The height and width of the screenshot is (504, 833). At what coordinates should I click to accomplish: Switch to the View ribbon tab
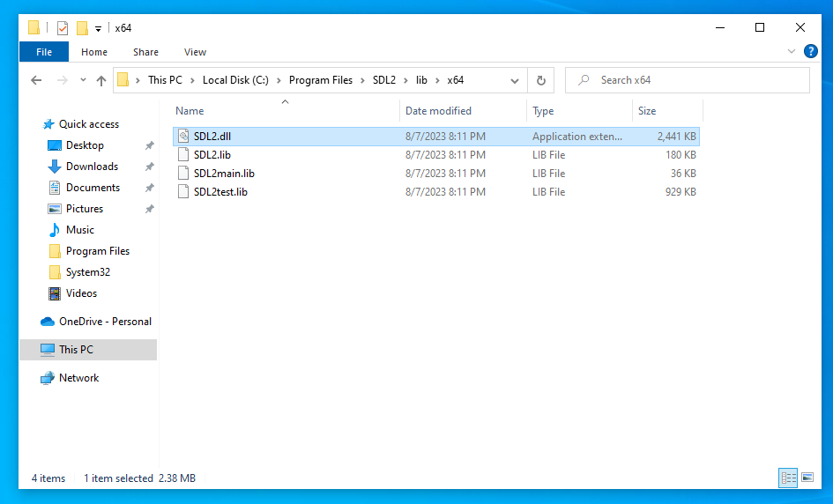195,52
